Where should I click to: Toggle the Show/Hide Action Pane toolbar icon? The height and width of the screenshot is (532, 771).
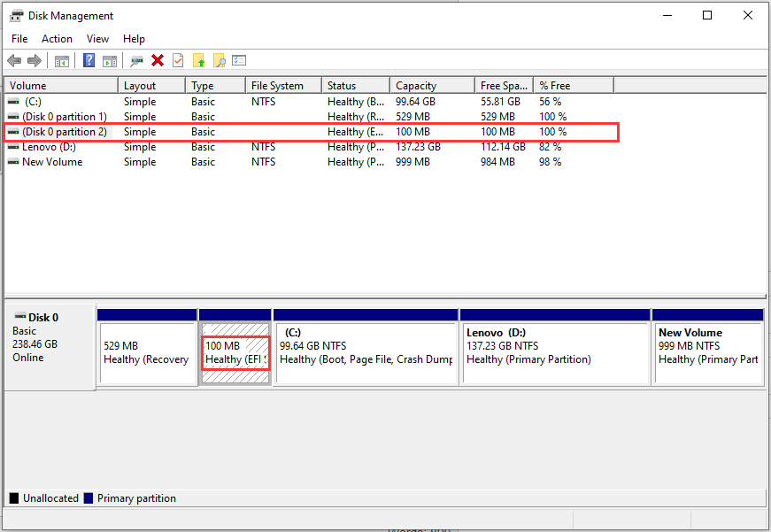click(110, 60)
